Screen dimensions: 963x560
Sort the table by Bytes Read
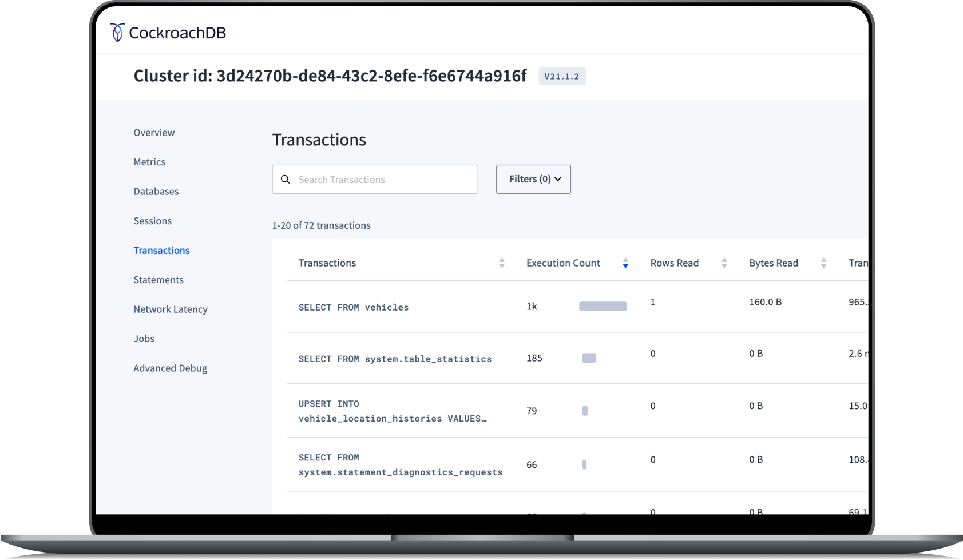pos(823,263)
